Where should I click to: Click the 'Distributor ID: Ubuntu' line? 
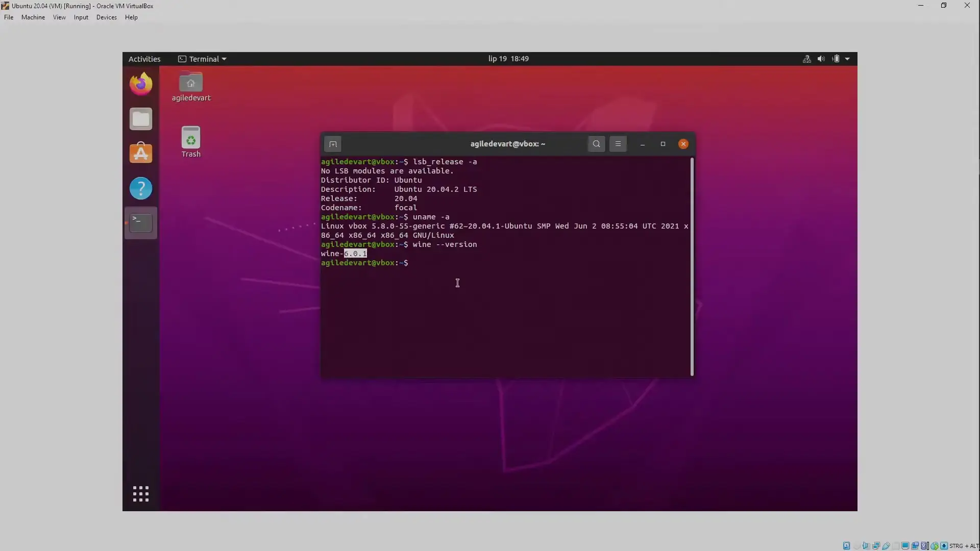[371, 180]
